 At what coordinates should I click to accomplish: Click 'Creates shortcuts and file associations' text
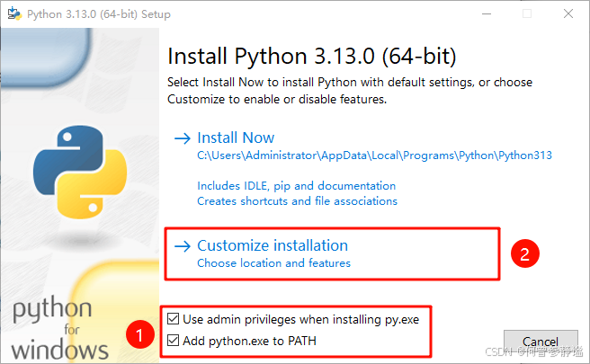point(298,201)
